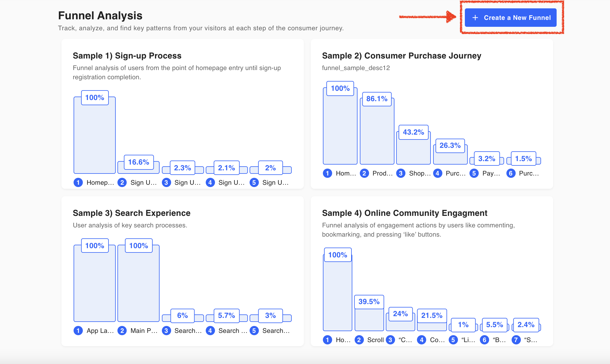Screen dimensions: 610x364
Task: Click step 2 badge next to Scroll label
Action: click(359, 340)
